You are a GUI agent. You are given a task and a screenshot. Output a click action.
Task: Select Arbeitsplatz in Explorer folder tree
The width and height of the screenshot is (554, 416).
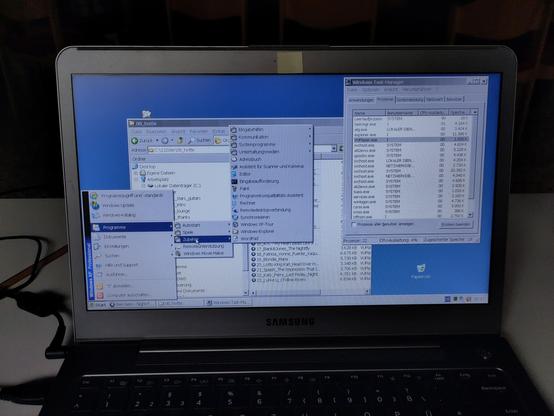tap(158, 180)
